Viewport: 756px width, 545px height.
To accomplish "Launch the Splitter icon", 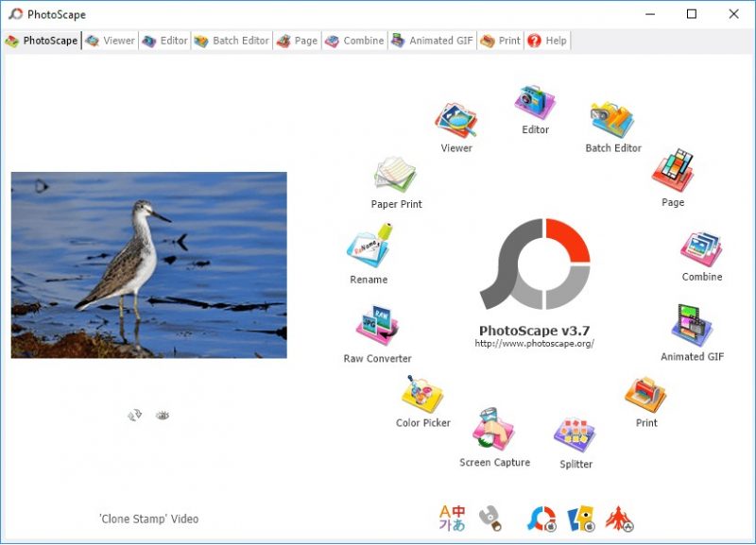I will point(576,435).
